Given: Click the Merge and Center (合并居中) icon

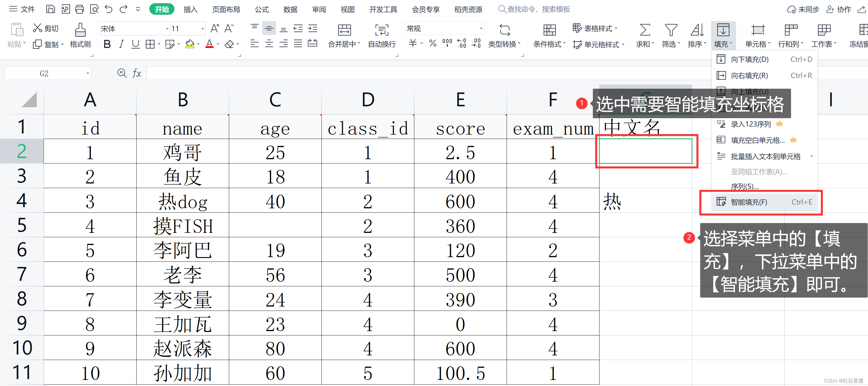Looking at the screenshot, I should [x=344, y=30].
